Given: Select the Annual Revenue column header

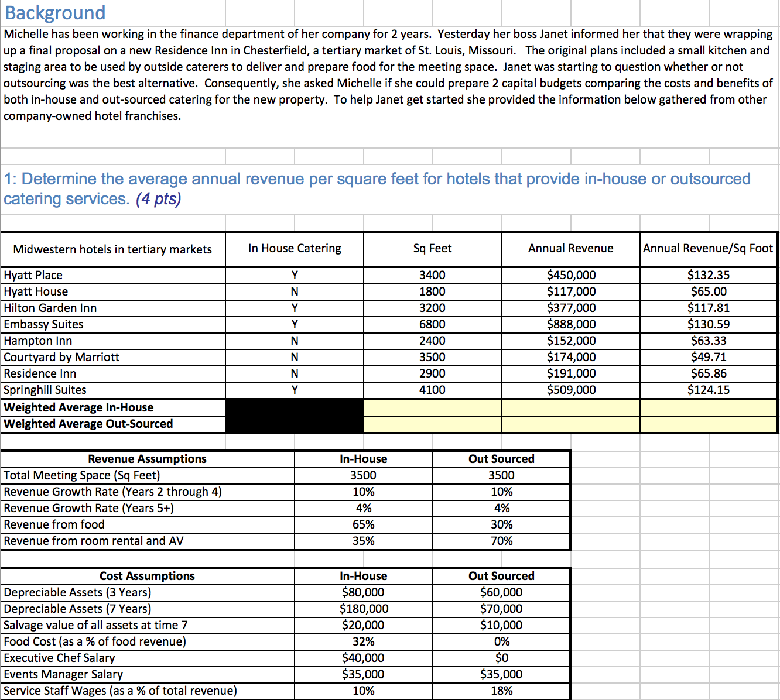Looking at the screenshot, I should (x=571, y=249).
